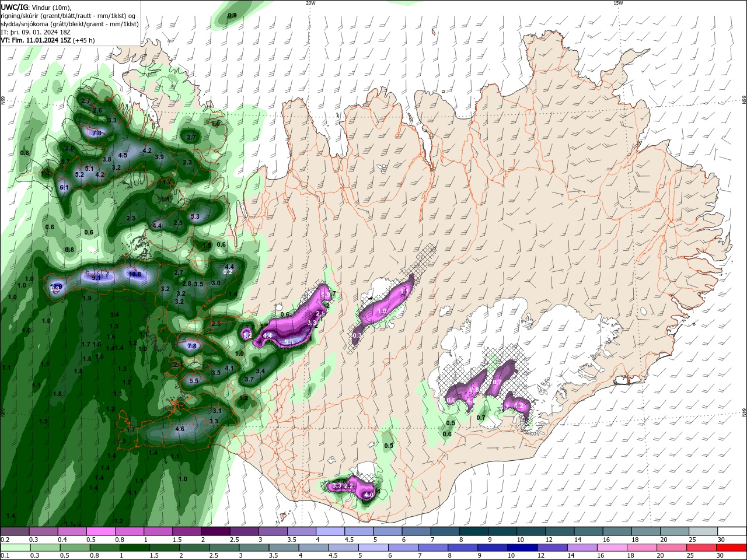The width and height of the screenshot is (747, 560).
Task: Click the 4.0 snowfall value near the south coast
Action: (369, 495)
